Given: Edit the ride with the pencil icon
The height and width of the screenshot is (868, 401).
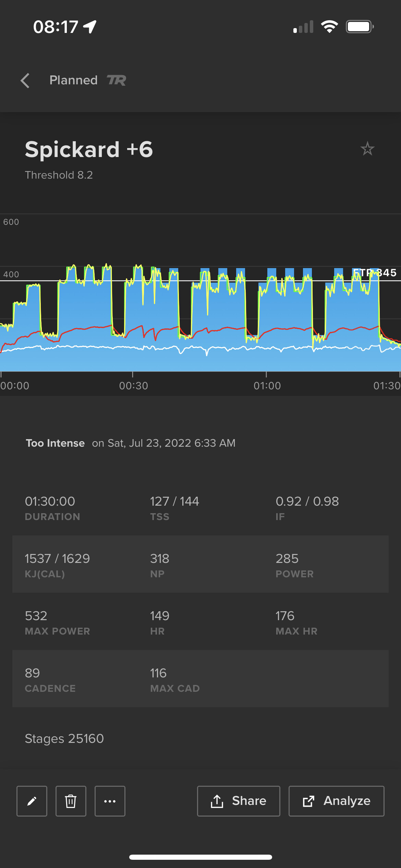Looking at the screenshot, I should 32,801.
